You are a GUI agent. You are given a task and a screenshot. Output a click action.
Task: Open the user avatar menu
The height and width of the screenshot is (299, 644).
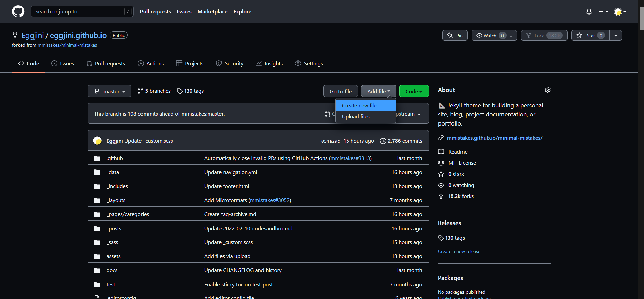pos(620,12)
